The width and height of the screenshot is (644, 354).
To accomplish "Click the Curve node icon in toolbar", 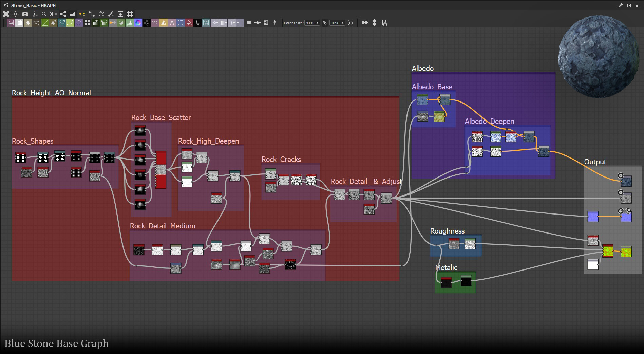I will [x=45, y=23].
